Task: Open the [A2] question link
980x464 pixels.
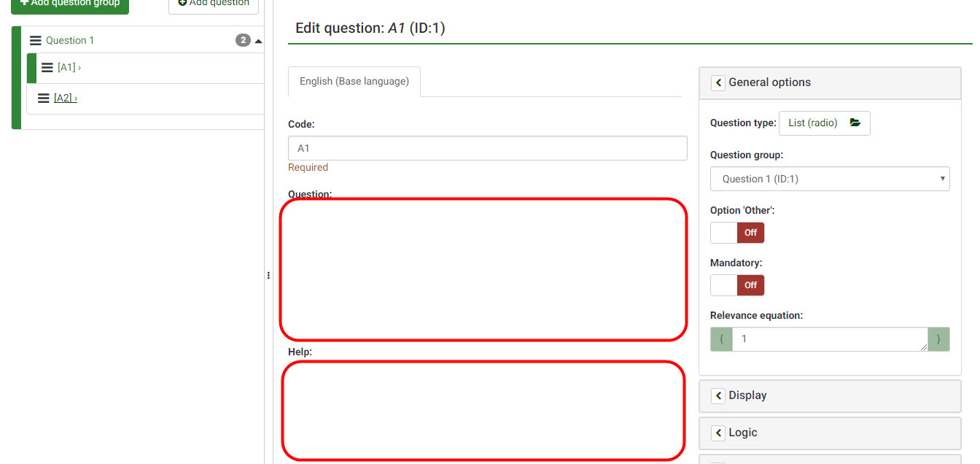Action: (65, 98)
